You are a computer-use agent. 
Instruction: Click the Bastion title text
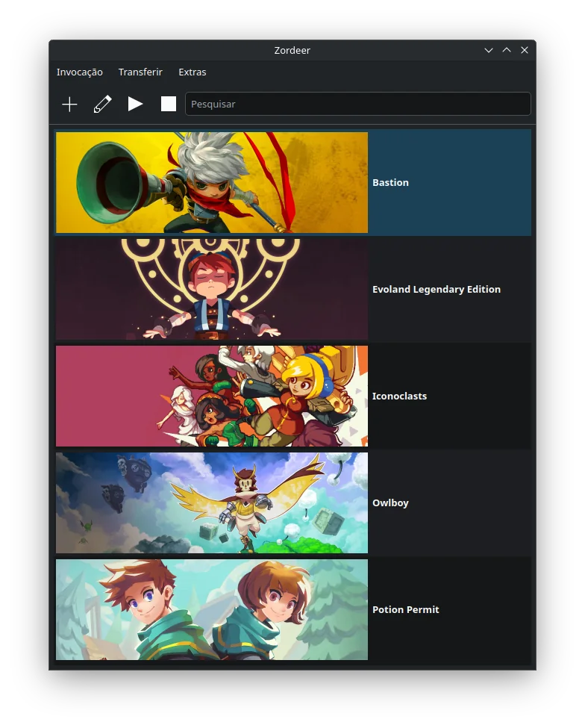pyautogui.click(x=390, y=183)
